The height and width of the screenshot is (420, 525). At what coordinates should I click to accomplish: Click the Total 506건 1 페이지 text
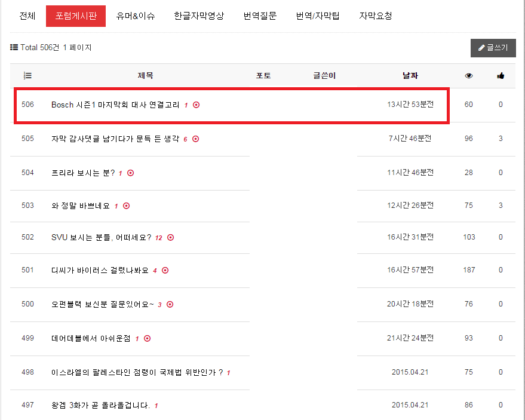(56, 47)
